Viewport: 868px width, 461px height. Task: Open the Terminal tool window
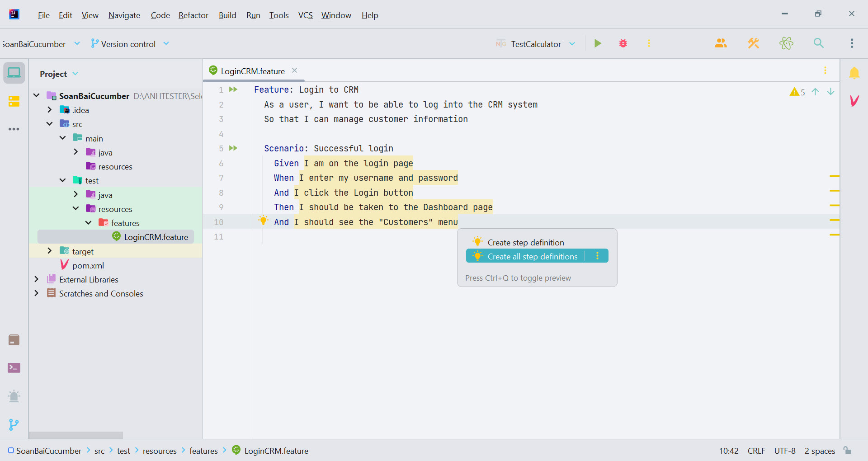14,368
